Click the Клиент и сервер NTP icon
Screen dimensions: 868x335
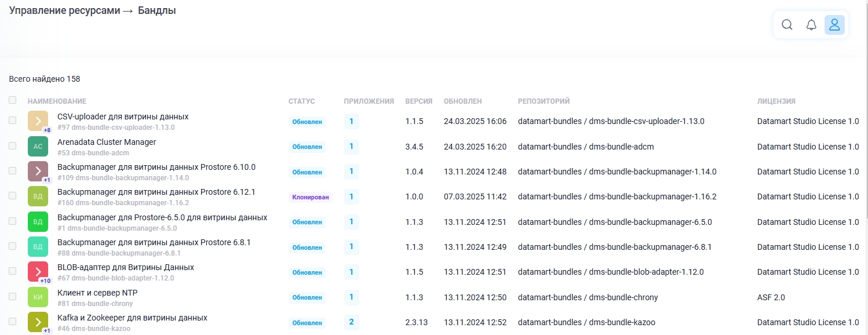[38, 297]
